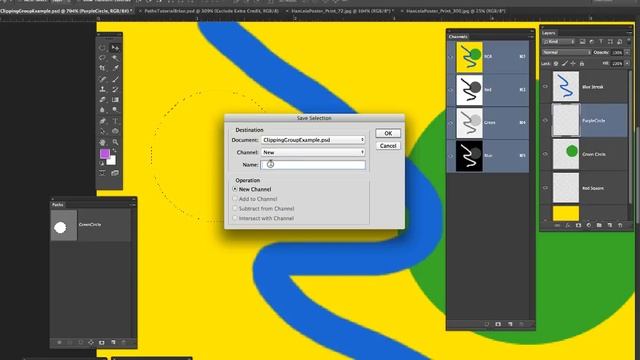Select the Move tool in the toolbox
Screen dimensions: 640x360
[115, 48]
